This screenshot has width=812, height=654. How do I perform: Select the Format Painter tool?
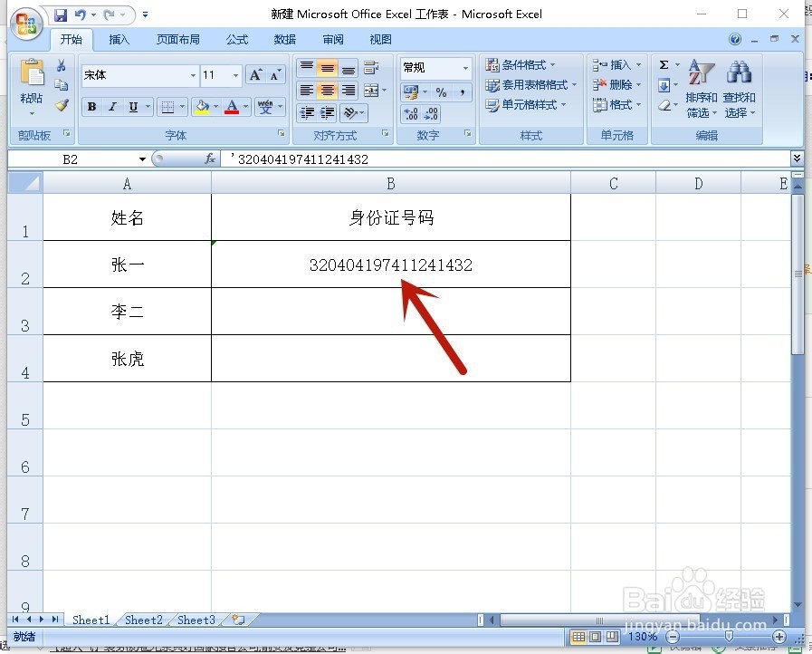61,104
